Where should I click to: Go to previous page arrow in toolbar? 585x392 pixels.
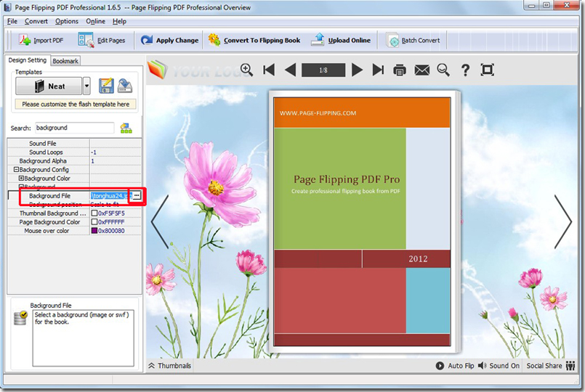[290, 70]
